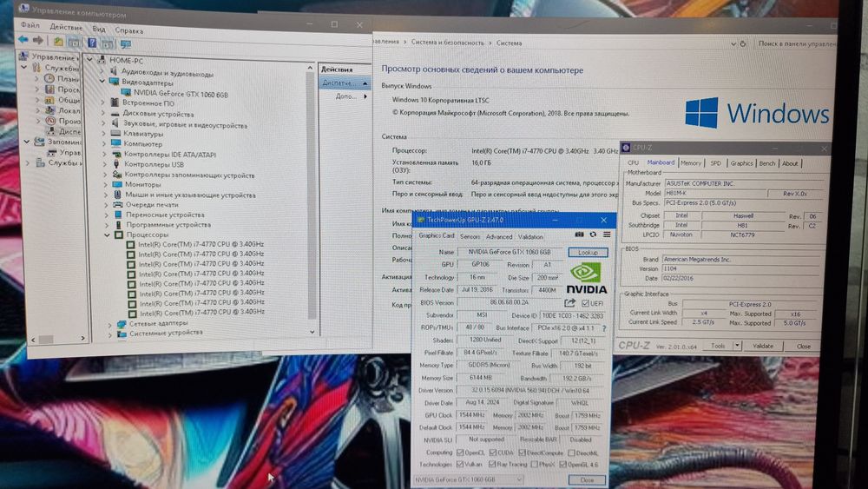Toggle the DirectML checkbox
This screenshot has height=489, width=868.
click(571, 453)
